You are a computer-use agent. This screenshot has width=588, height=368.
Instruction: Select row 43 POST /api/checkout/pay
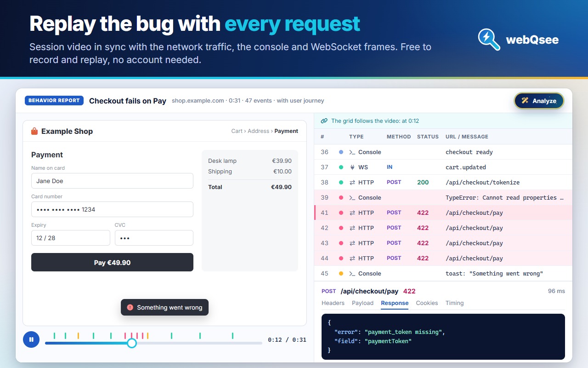click(443, 243)
